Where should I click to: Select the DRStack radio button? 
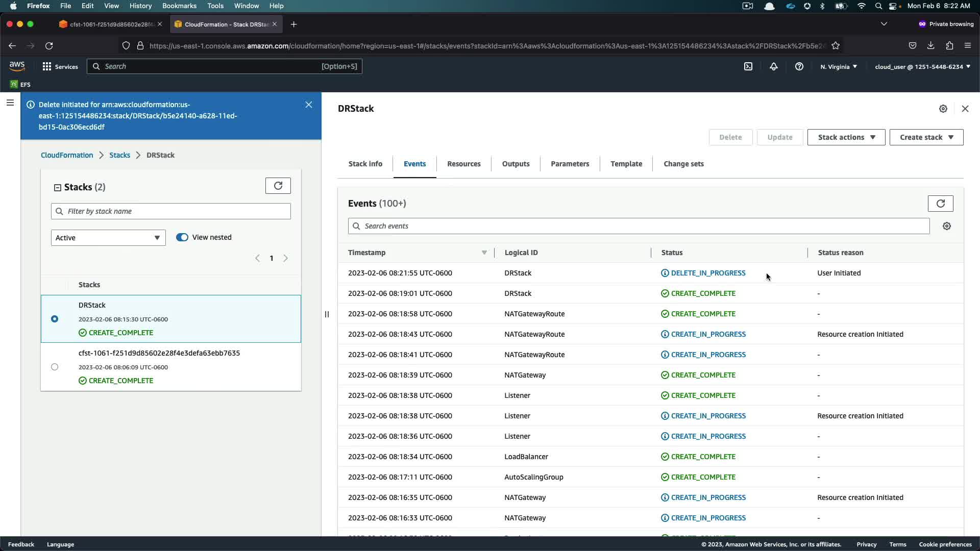(55, 319)
